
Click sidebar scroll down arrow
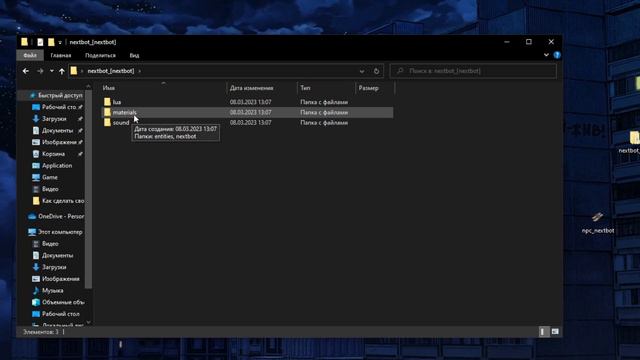(89, 322)
